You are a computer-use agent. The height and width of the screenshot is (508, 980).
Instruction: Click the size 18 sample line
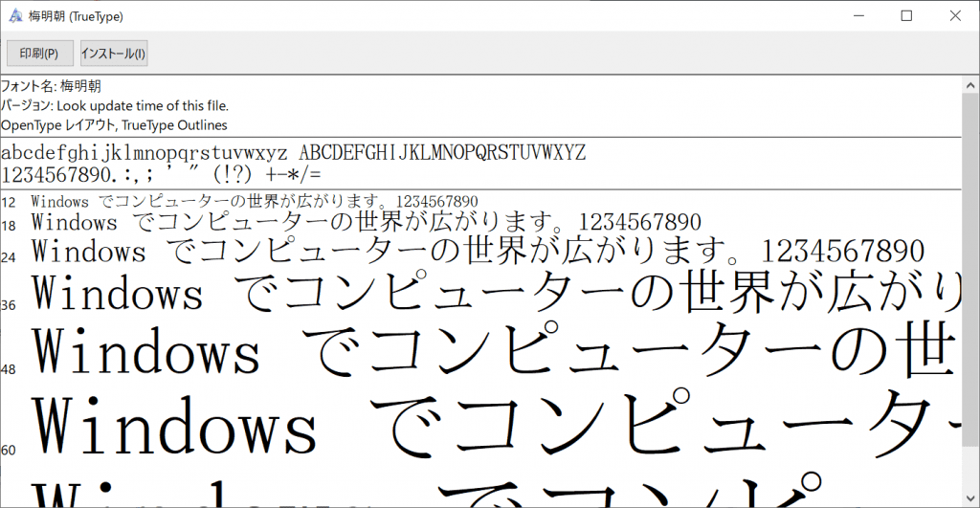(367, 223)
